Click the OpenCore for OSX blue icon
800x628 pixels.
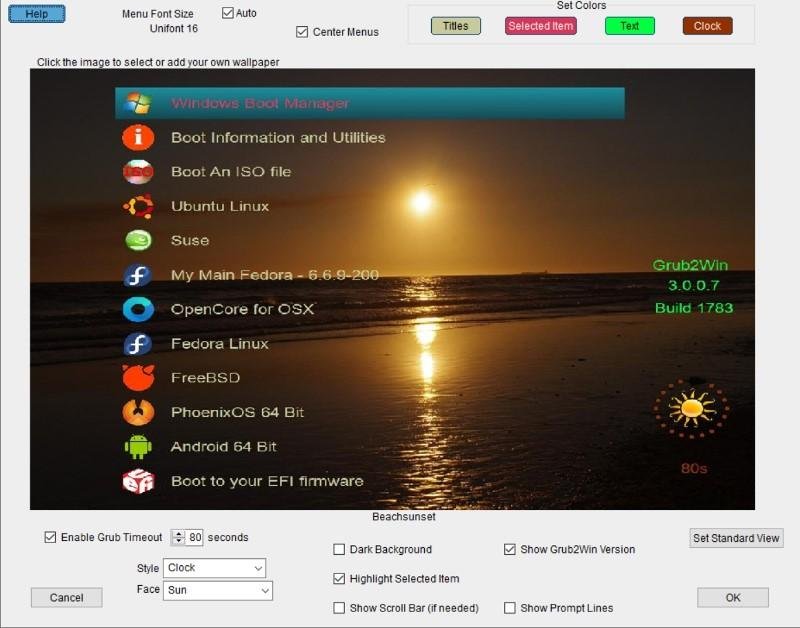(x=138, y=310)
